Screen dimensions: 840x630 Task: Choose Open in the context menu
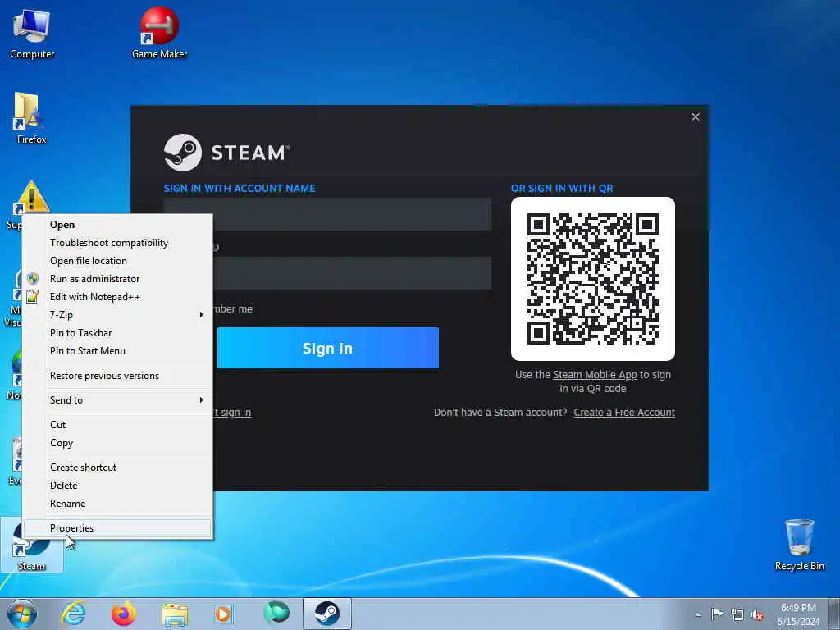point(117,225)
